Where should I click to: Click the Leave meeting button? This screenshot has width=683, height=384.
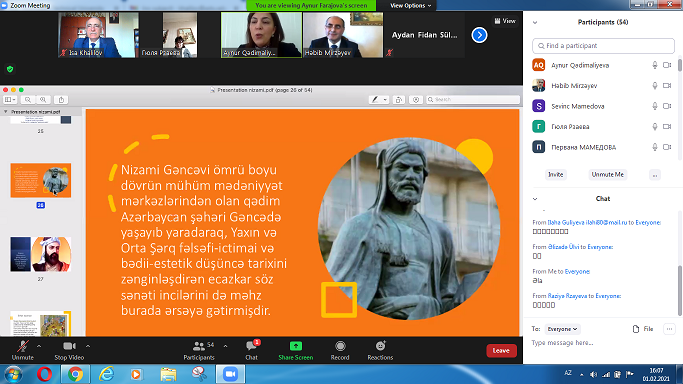pos(501,350)
